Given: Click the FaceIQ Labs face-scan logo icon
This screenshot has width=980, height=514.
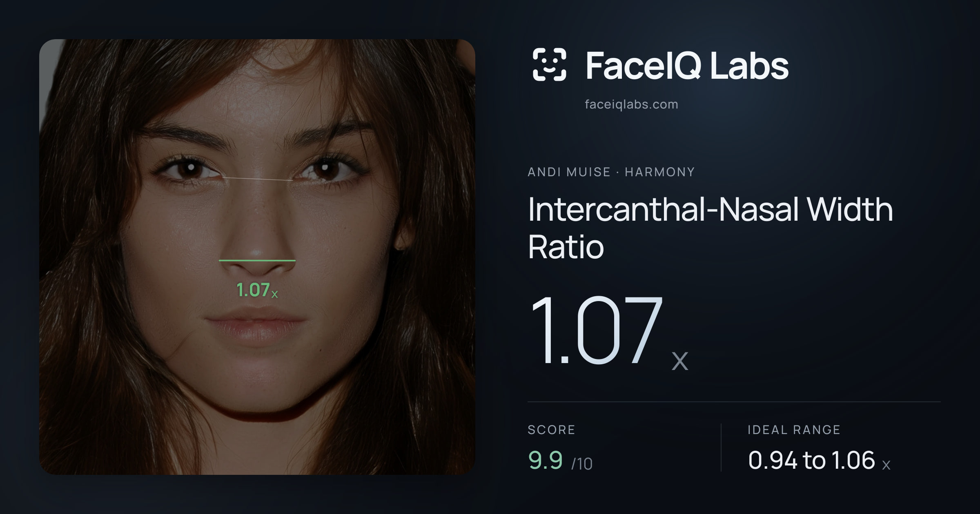Looking at the screenshot, I should click(x=549, y=64).
